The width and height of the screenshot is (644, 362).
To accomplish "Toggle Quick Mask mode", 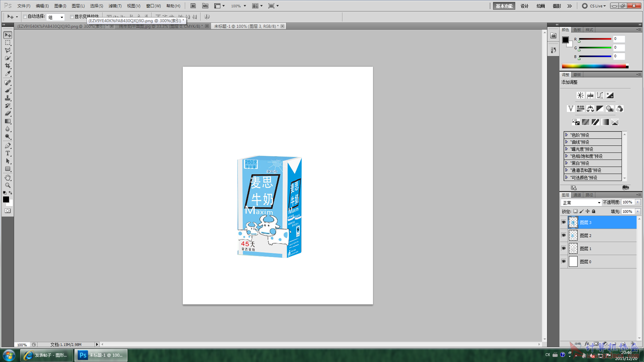I will 8,211.
